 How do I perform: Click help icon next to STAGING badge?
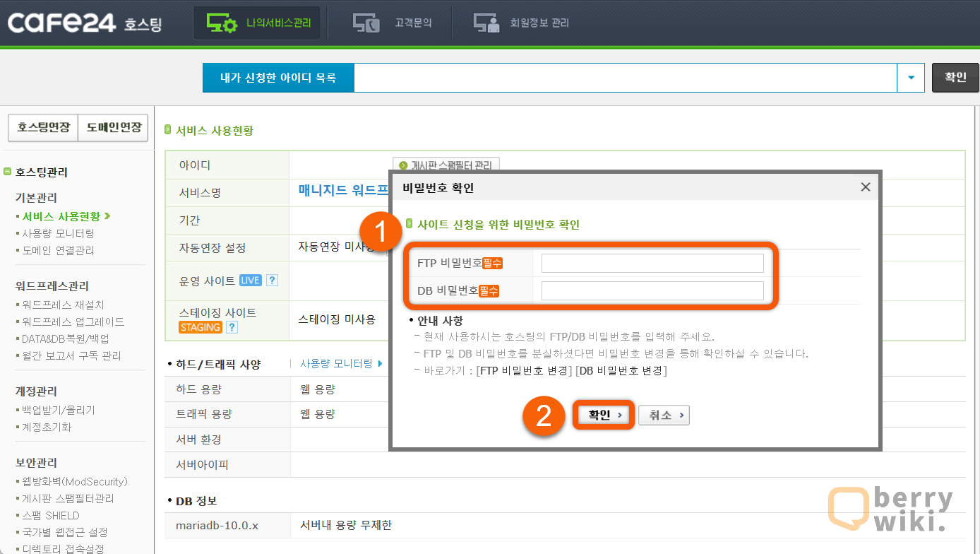click(231, 327)
